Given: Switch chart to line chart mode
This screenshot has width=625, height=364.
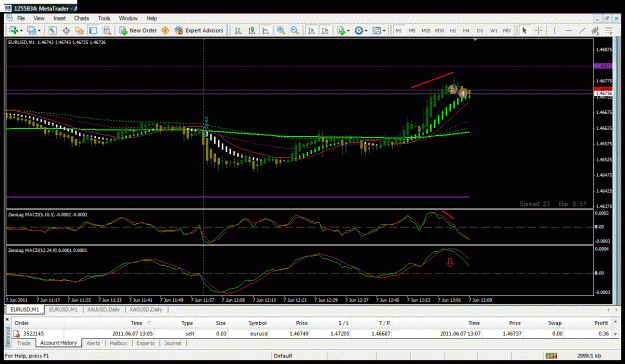Looking at the screenshot, I should click(265, 30).
